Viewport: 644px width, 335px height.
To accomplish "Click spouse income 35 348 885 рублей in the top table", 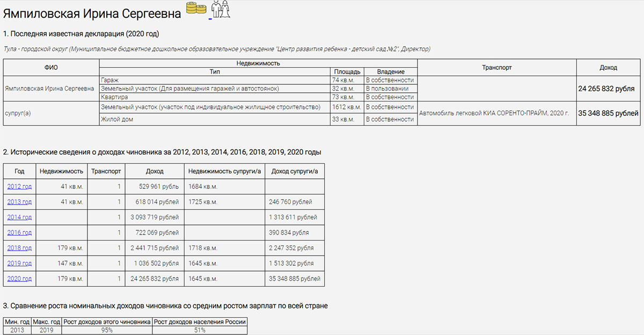I will coord(608,113).
